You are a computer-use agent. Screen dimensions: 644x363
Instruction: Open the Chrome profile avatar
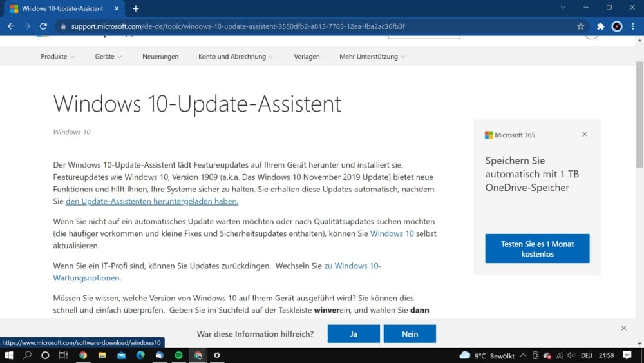point(617,26)
